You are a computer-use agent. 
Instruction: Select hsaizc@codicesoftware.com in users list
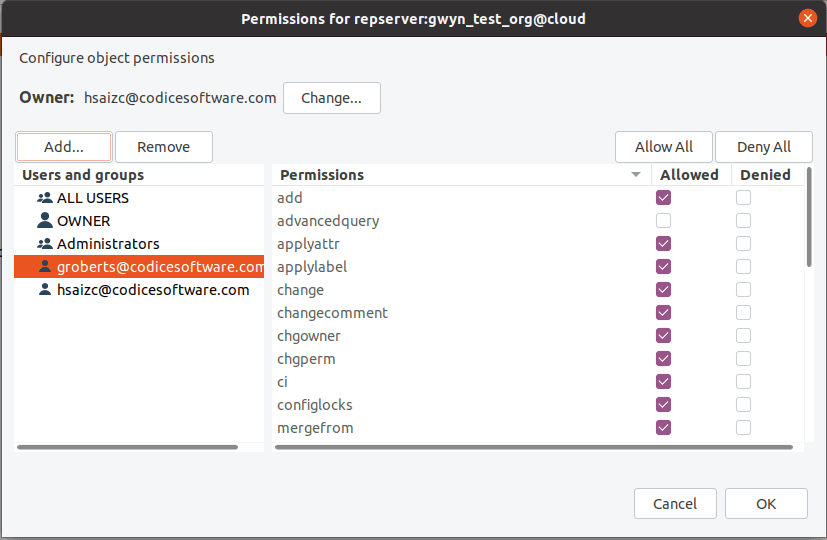[139, 290]
